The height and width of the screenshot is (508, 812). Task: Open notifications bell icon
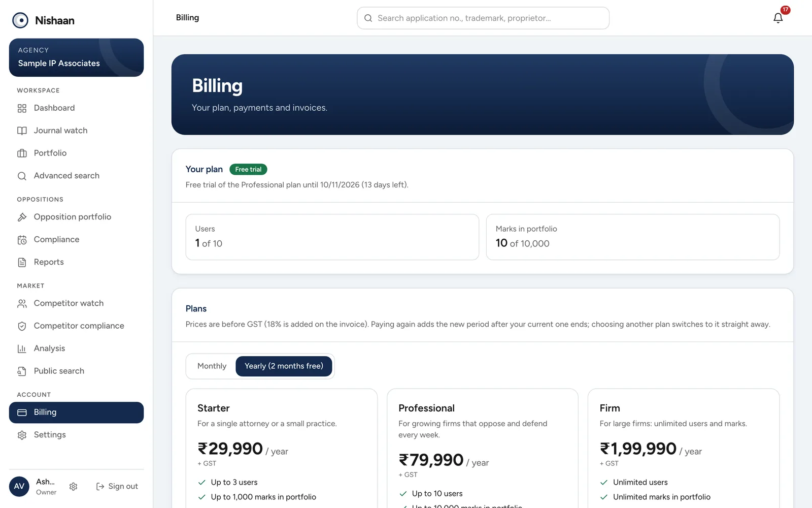[778, 18]
